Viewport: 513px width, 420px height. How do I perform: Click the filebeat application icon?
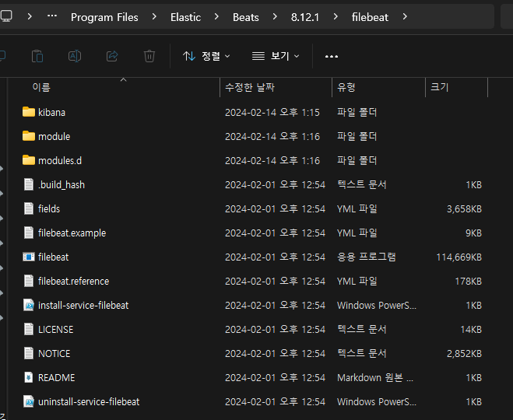[x=29, y=257]
